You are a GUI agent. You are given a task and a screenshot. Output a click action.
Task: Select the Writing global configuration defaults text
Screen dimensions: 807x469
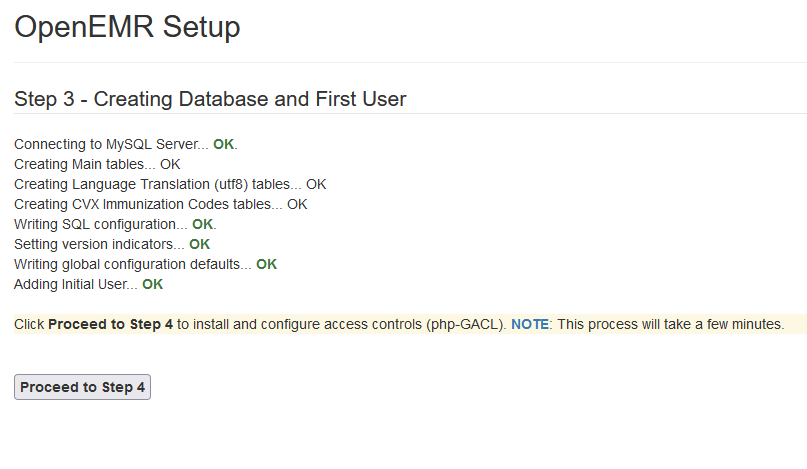(x=132, y=264)
